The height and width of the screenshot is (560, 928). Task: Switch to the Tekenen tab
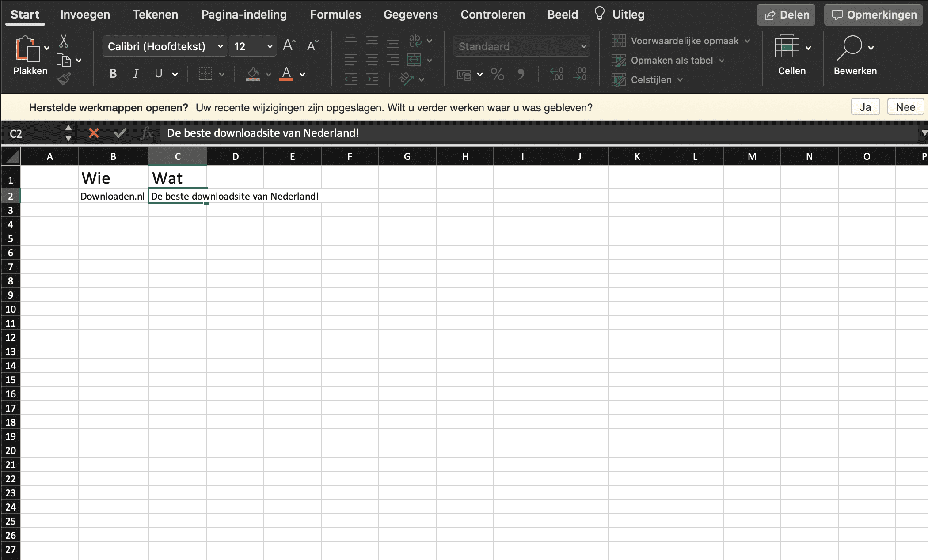[x=156, y=15]
